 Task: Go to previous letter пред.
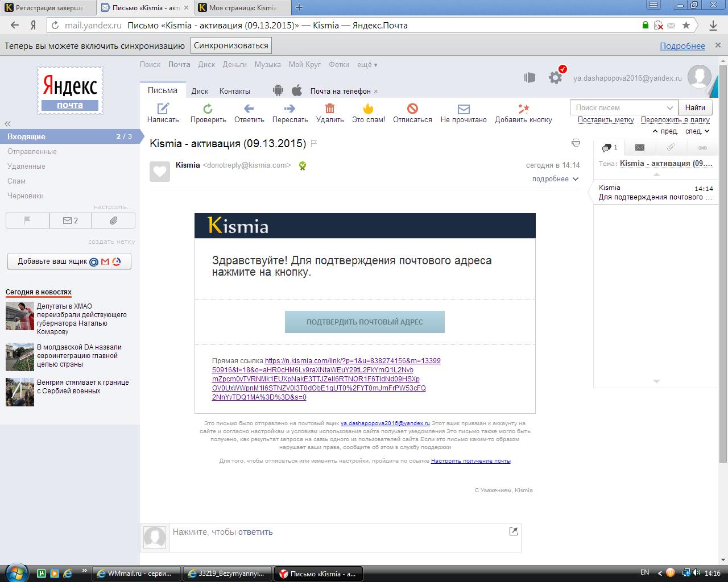coord(665,131)
